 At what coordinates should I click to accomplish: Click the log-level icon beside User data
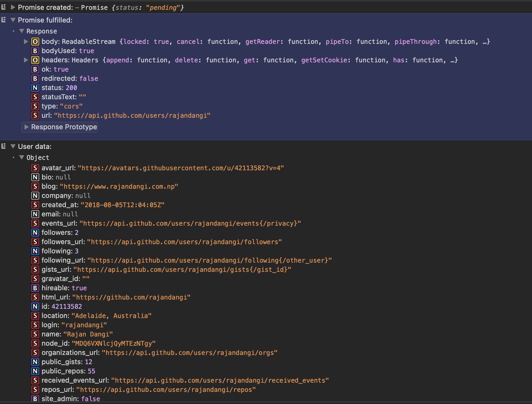4,146
